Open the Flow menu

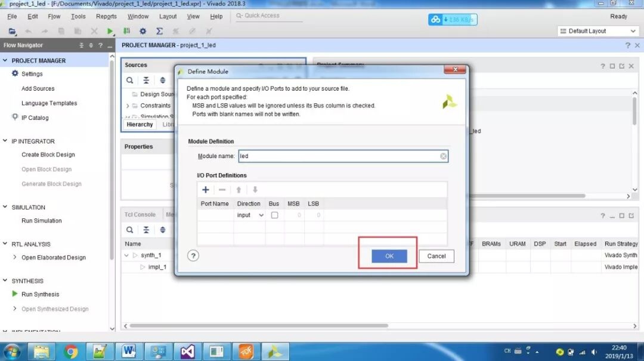click(54, 17)
